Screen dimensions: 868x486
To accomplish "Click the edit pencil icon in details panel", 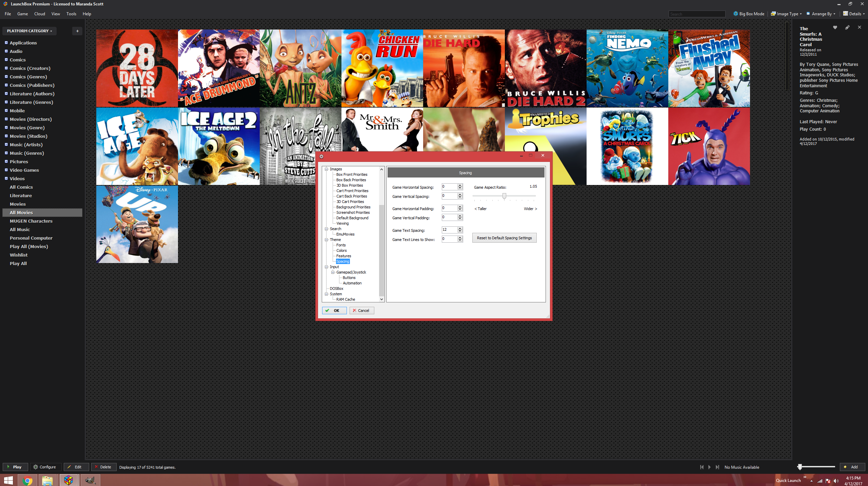I will coord(847,27).
